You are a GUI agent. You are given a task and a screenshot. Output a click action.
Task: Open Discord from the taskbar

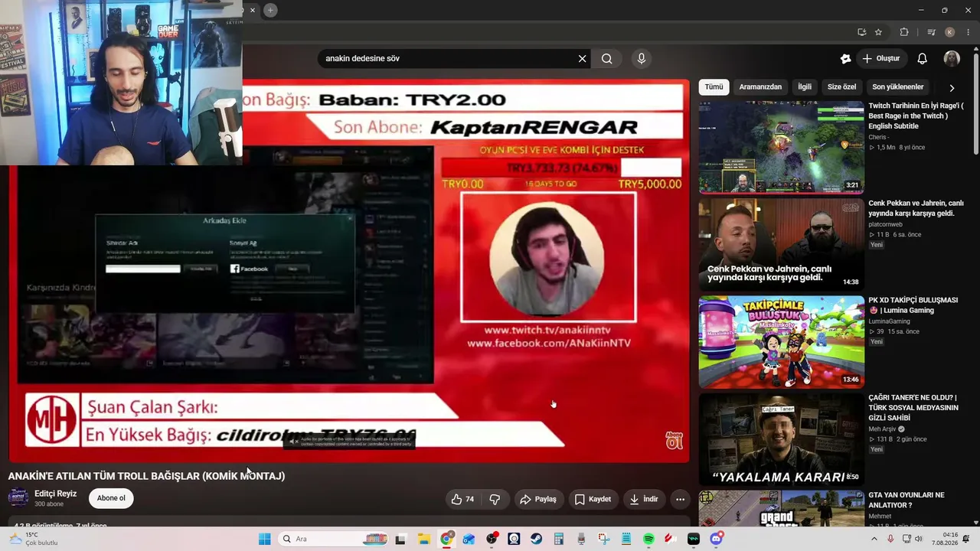pyautogui.click(x=716, y=539)
